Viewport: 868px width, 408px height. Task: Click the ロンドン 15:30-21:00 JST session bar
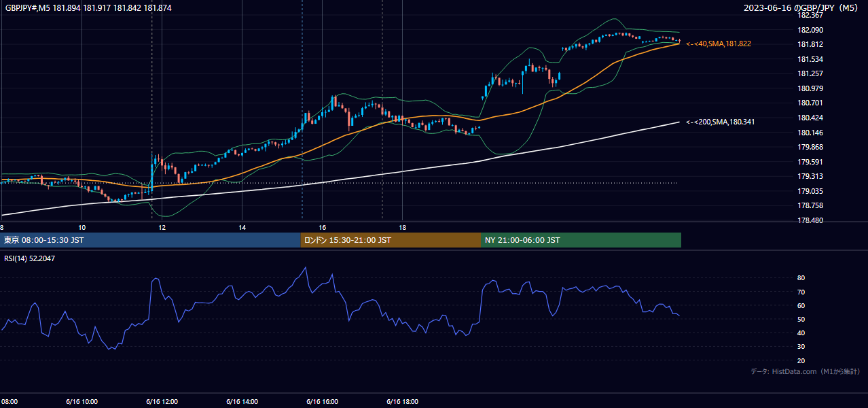click(x=391, y=240)
